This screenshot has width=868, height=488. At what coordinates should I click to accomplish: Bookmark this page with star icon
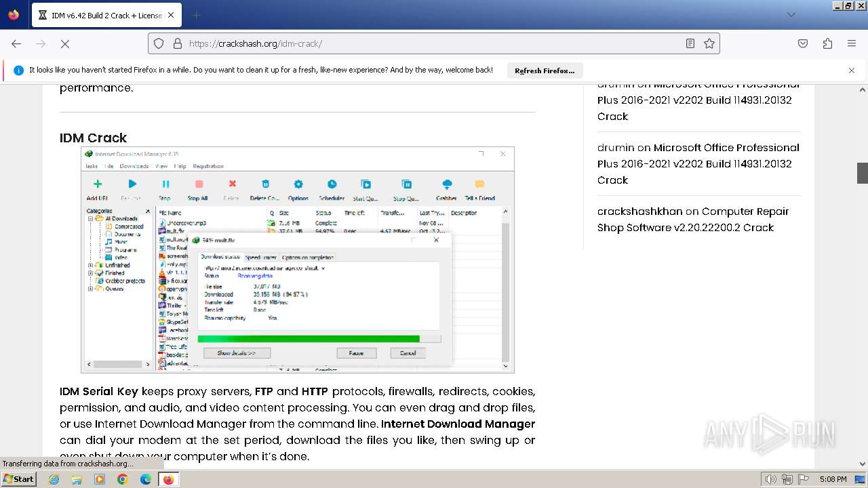(709, 43)
